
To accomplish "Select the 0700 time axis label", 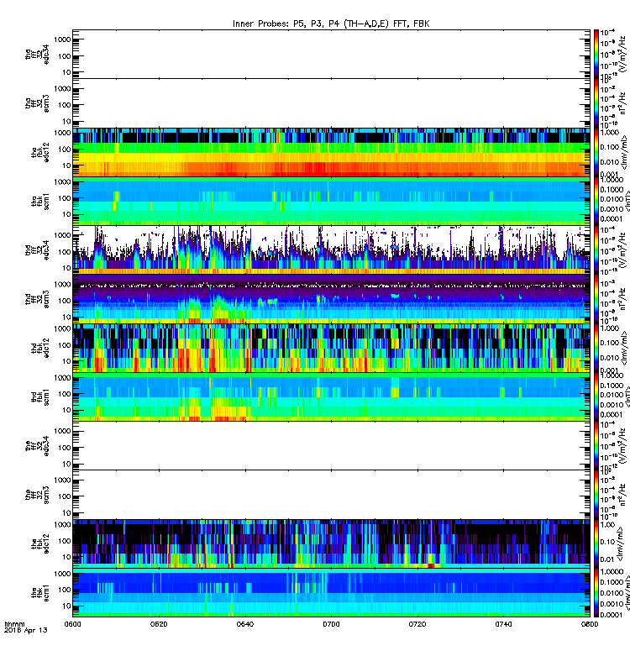I will pyautogui.click(x=331, y=623).
